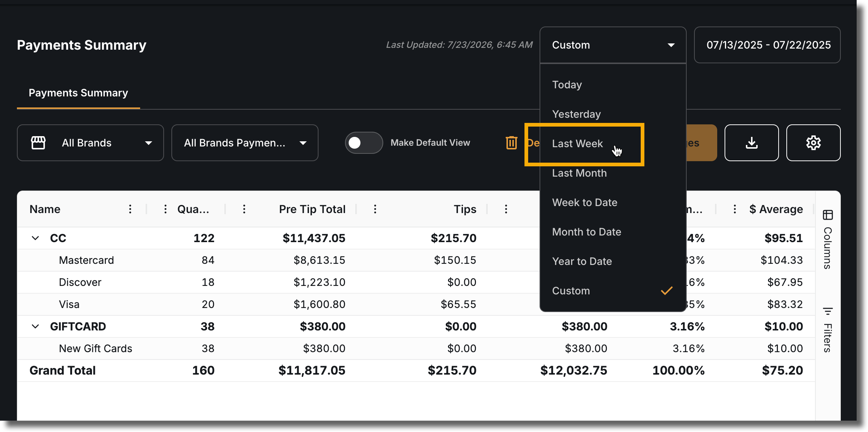
Task: Collapse the Custom date range dropdown
Action: [613, 45]
